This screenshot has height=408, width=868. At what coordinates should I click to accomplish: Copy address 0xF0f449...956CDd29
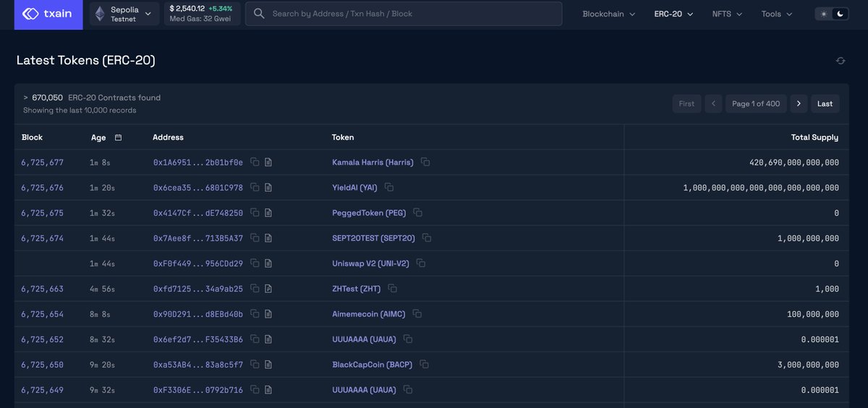pos(255,263)
